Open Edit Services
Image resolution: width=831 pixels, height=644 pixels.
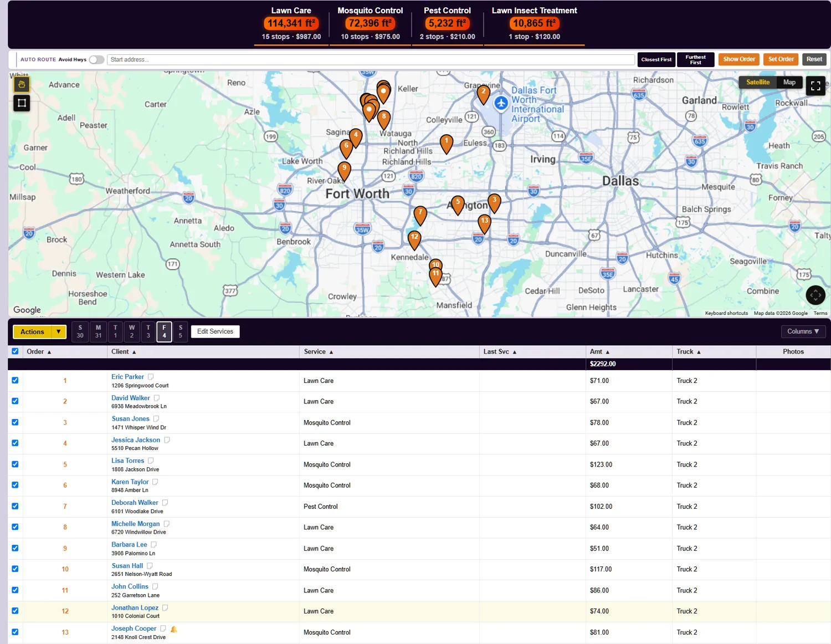tap(215, 331)
